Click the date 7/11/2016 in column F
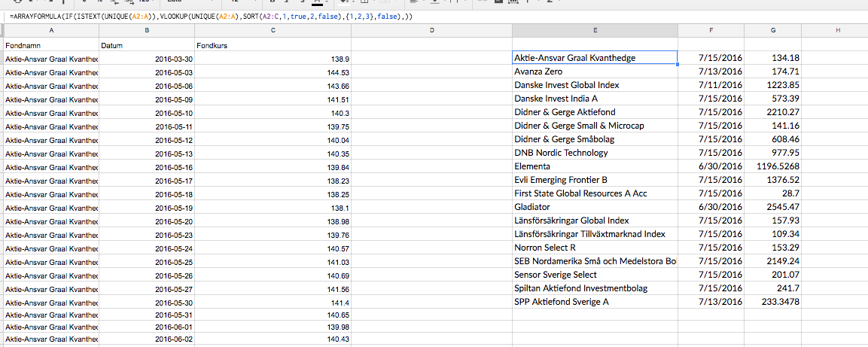Viewport: 868px width, 347px height. point(711,84)
